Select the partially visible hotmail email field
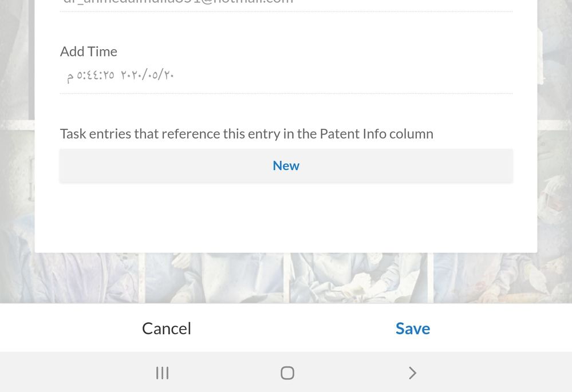Screen dimensions: 572x392 click(x=286, y=3)
